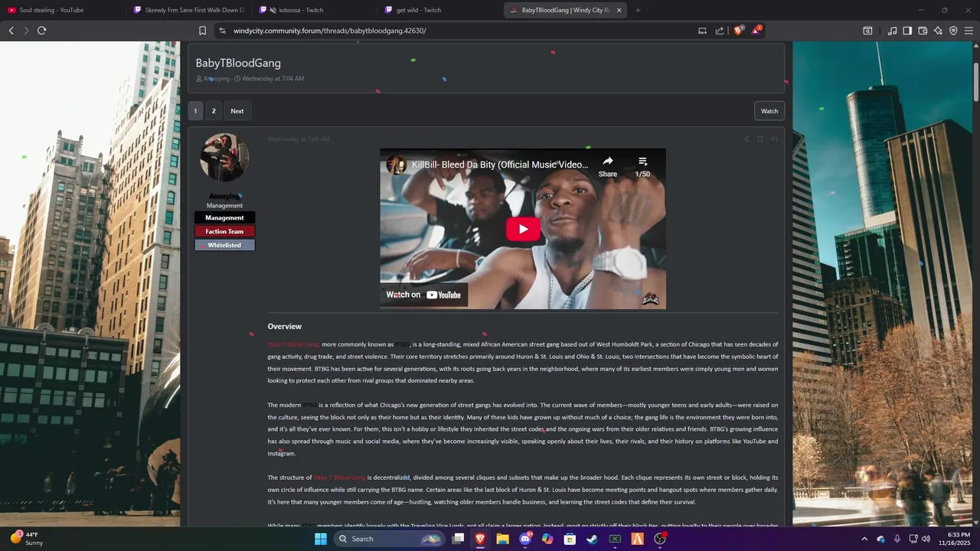This screenshot has width=980, height=551.
Task: Click the channel avatar on the video embed
Action: [396, 165]
